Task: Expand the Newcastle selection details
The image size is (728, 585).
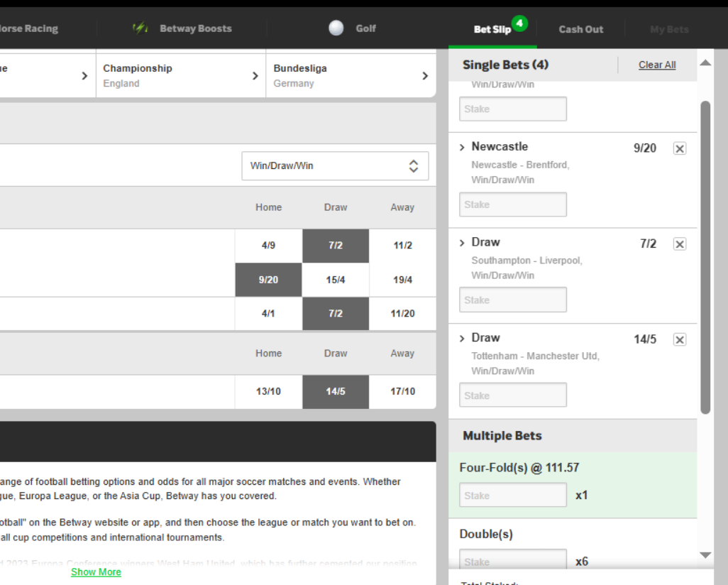Action: pyautogui.click(x=462, y=147)
